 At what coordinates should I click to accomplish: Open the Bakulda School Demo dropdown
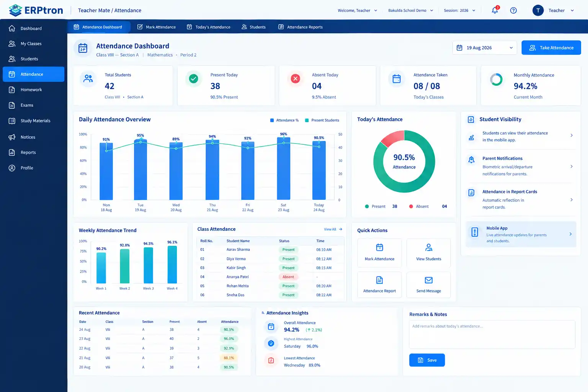(x=411, y=10)
